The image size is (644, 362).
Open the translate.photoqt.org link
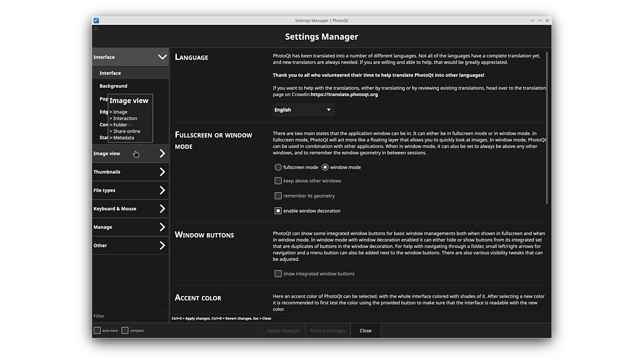[344, 94]
